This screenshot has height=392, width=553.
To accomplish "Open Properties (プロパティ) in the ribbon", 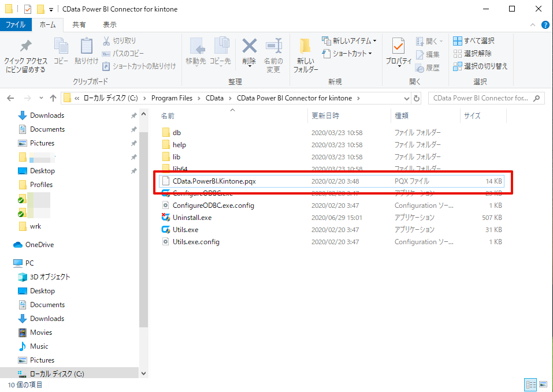I will [399, 52].
